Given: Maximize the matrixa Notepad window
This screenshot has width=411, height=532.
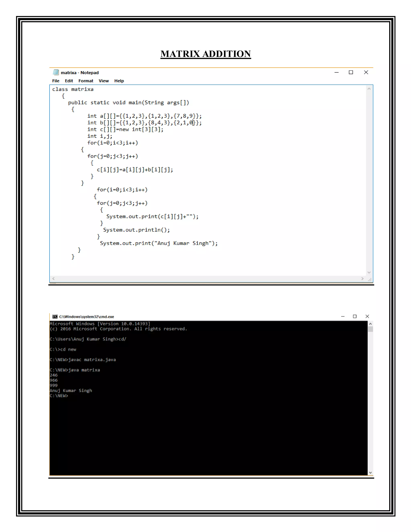Looking at the screenshot, I should pos(351,72).
